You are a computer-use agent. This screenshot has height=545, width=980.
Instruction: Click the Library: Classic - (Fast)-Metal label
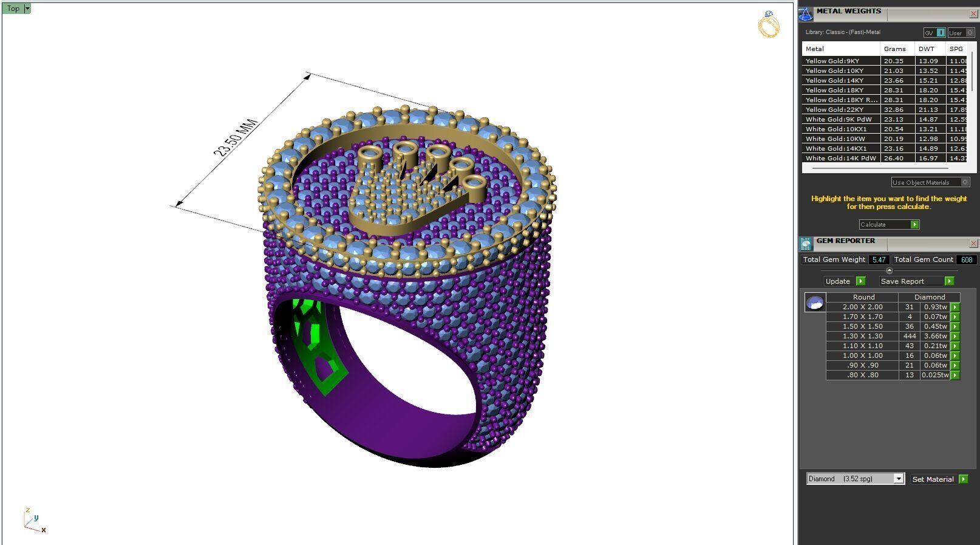843,32
